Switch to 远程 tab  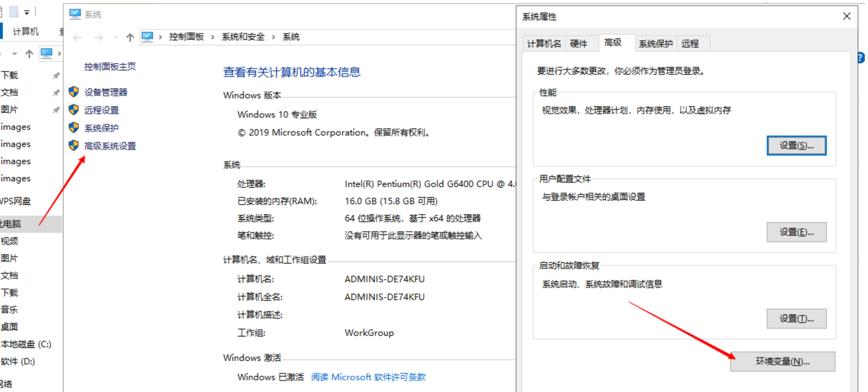693,44
